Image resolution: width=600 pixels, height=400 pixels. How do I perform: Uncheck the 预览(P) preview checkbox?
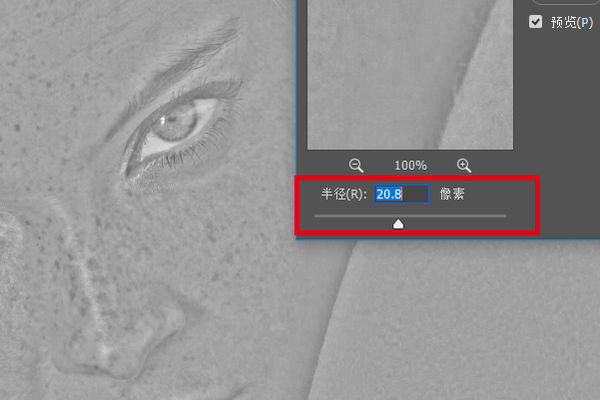pos(535,22)
